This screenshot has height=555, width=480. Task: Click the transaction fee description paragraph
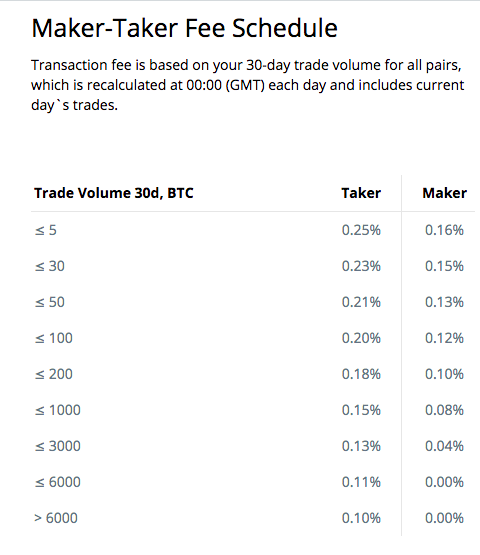(248, 85)
